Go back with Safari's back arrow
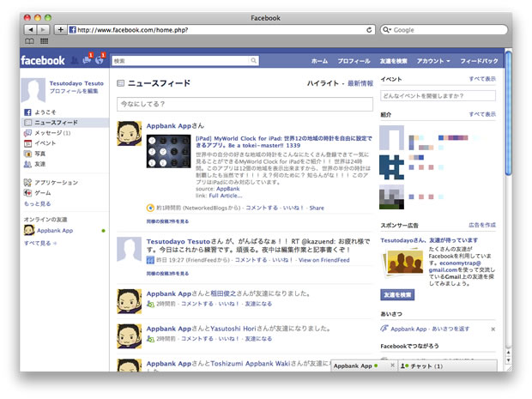This screenshot has height=399, width=532. tap(31, 30)
